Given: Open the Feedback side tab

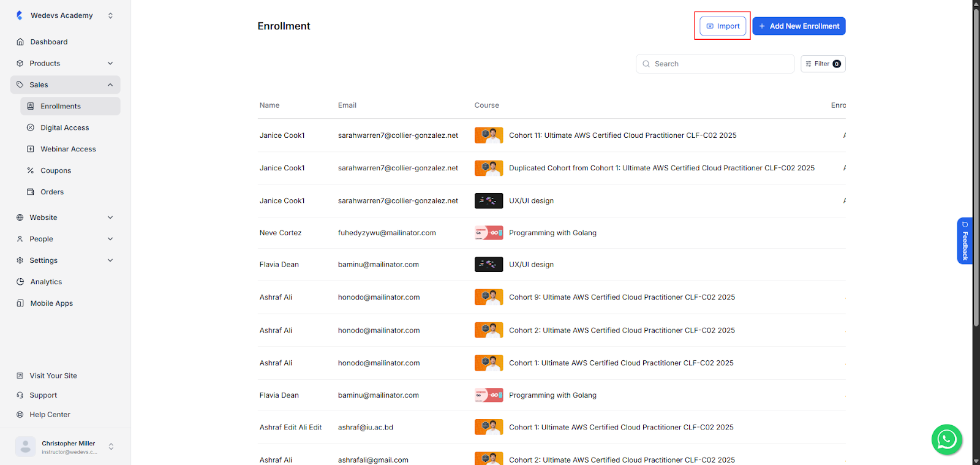Looking at the screenshot, I should 965,241.
